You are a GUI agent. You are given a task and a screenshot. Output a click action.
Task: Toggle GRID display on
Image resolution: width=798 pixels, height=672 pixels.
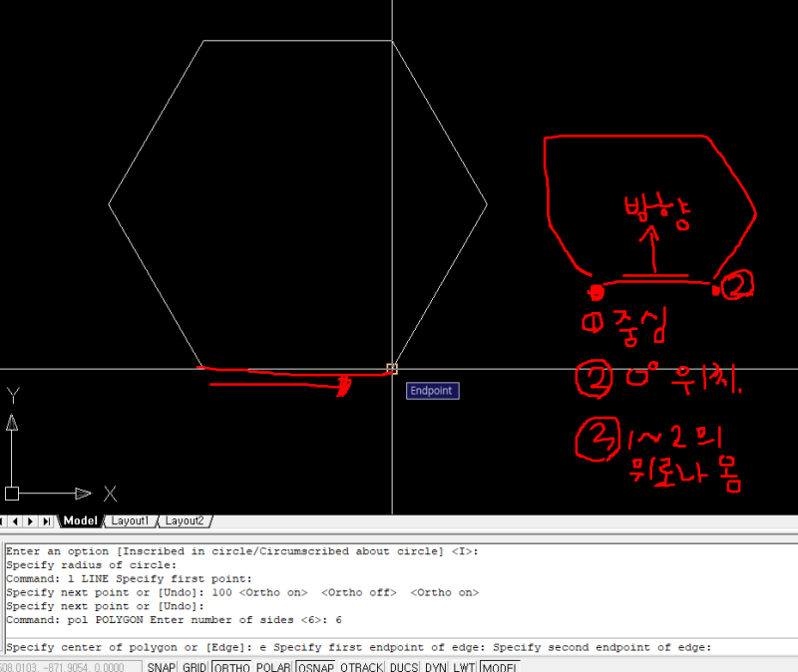point(194,667)
